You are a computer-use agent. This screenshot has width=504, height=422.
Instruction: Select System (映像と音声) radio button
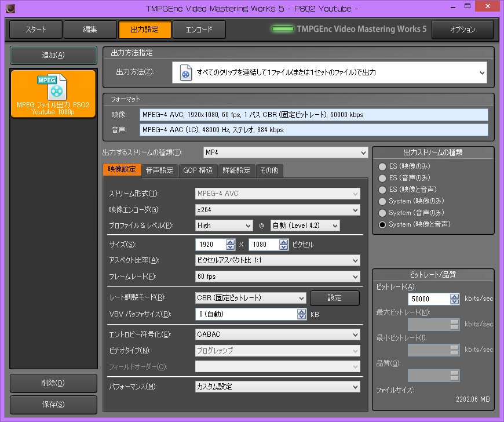point(382,224)
